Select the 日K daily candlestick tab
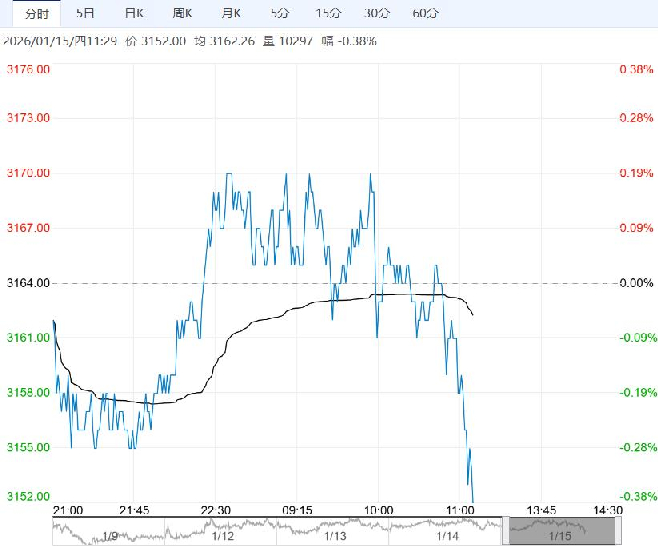658x546 pixels. 134,13
